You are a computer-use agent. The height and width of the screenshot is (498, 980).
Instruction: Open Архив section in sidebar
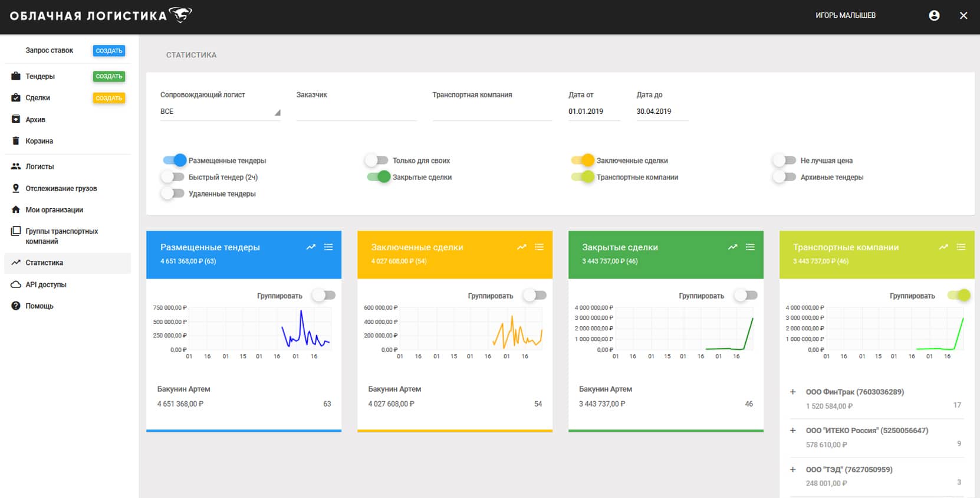pyautogui.click(x=35, y=119)
